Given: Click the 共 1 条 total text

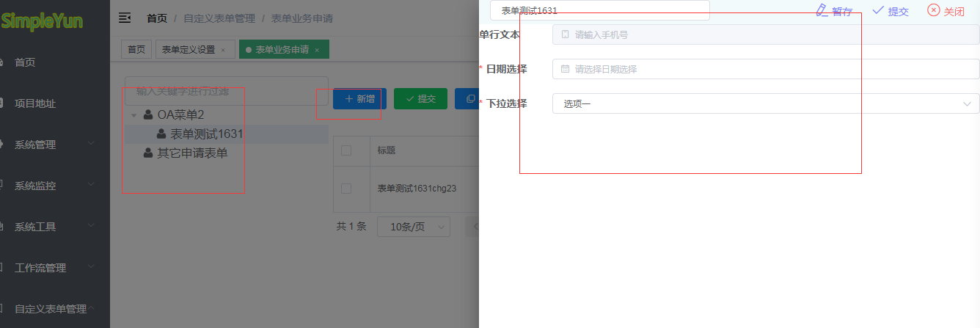Looking at the screenshot, I should point(351,227).
